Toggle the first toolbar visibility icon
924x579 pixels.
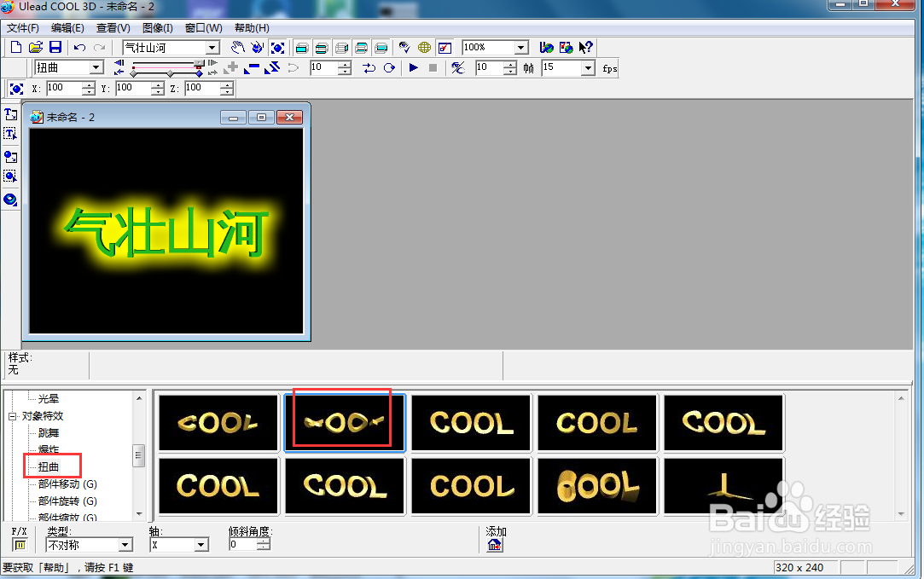tap(302, 47)
